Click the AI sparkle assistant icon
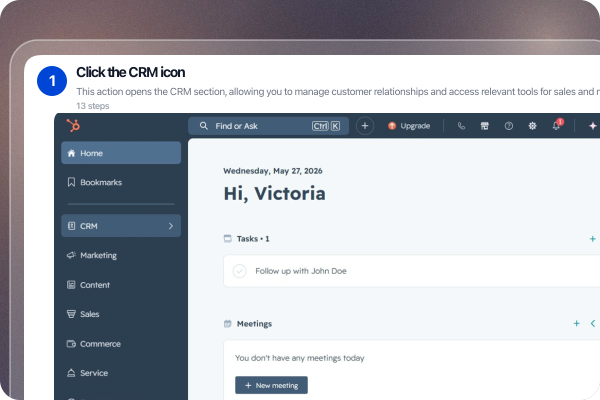Image resolution: width=600 pixels, height=400 pixels. 592,126
